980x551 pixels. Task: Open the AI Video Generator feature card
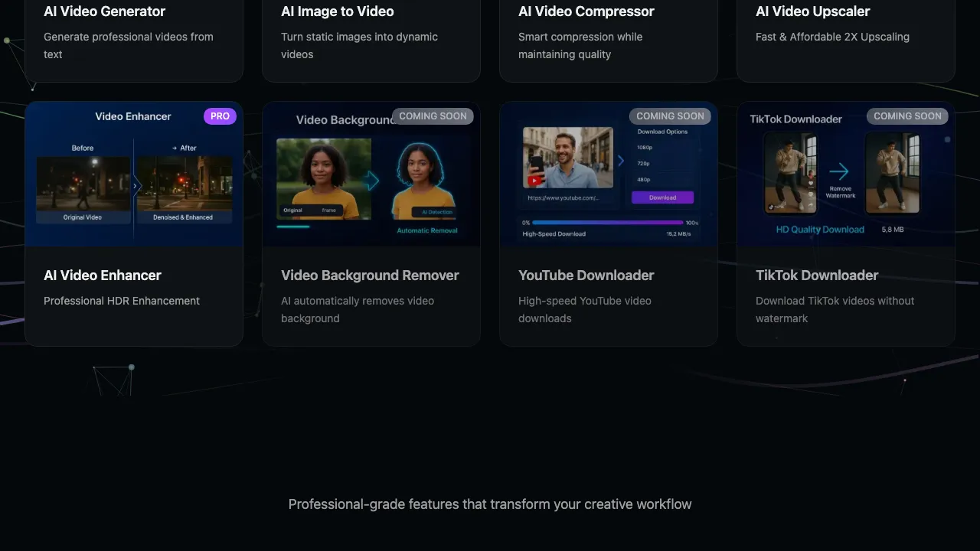point(134,32)
